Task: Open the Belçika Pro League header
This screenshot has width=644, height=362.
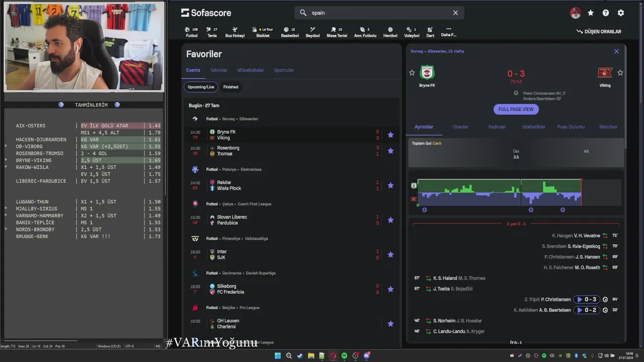Action: (x=233, y=308)
